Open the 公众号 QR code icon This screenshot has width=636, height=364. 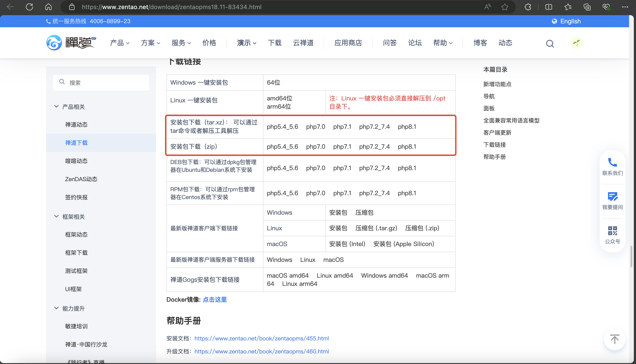(x=612, y=231)
